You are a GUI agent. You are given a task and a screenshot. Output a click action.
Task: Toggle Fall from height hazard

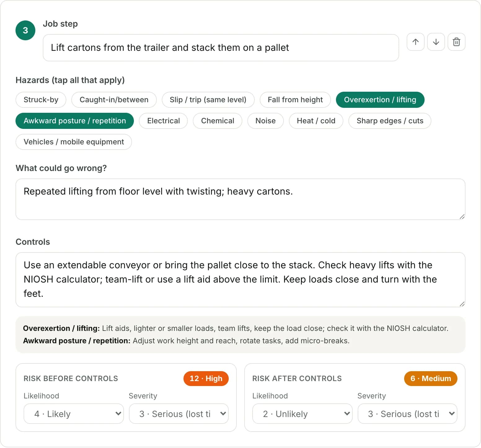[295, 100]
